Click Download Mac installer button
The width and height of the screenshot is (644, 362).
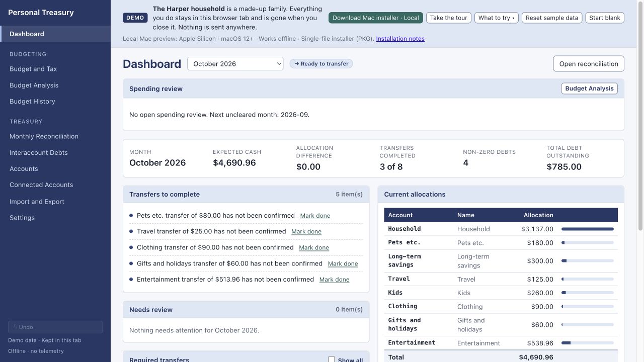click(376, 18)
